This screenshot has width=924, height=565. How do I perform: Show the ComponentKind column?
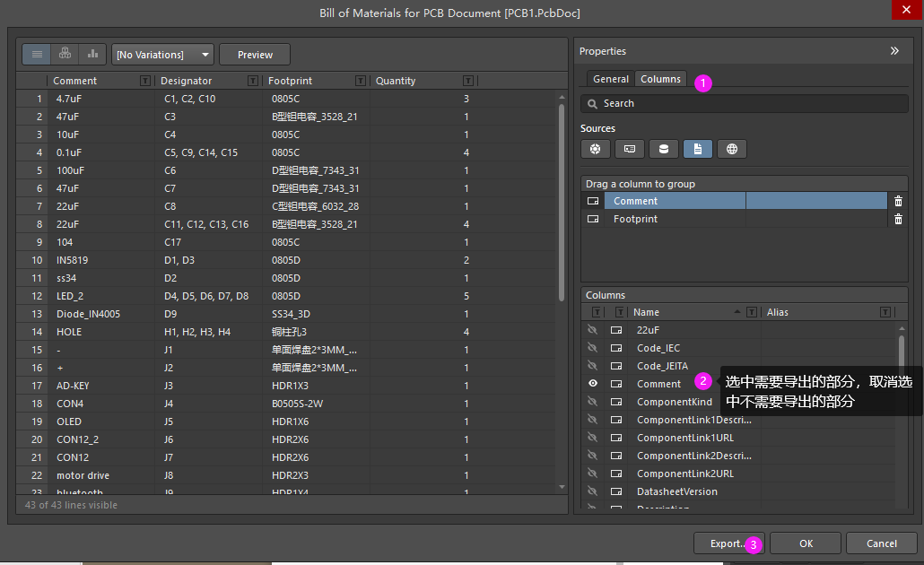point(593,402)
